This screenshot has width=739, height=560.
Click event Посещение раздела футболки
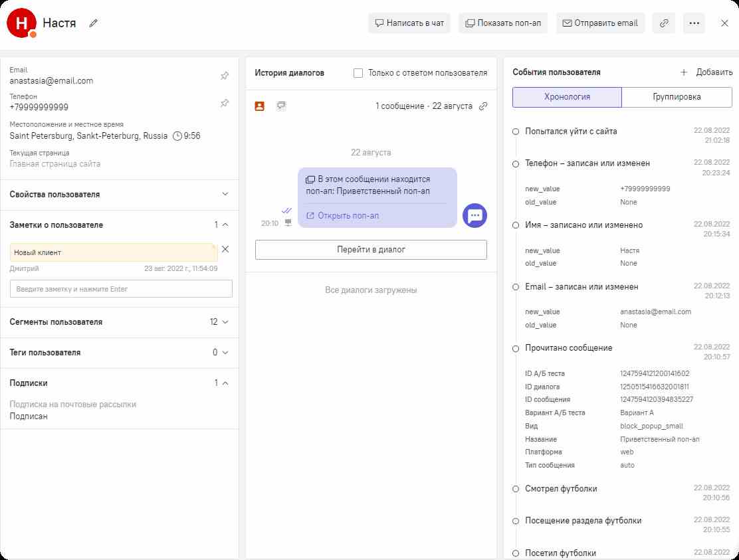coord(583,521)
